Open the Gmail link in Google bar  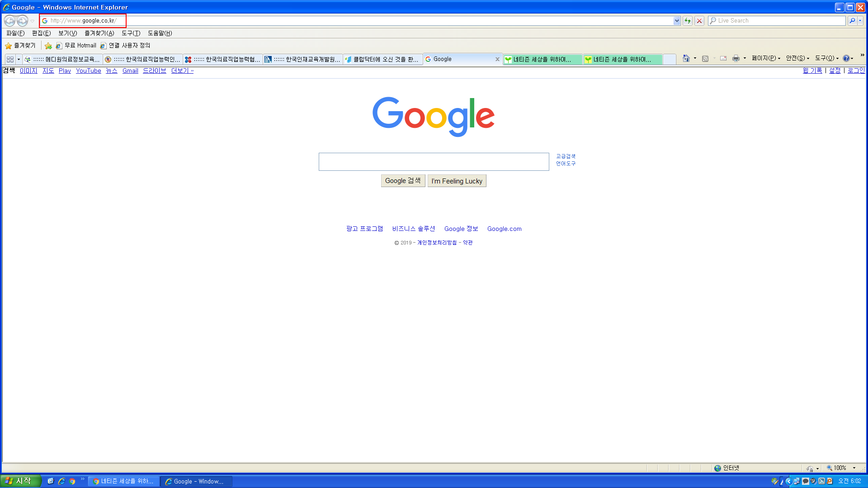[x=130, y=71]
